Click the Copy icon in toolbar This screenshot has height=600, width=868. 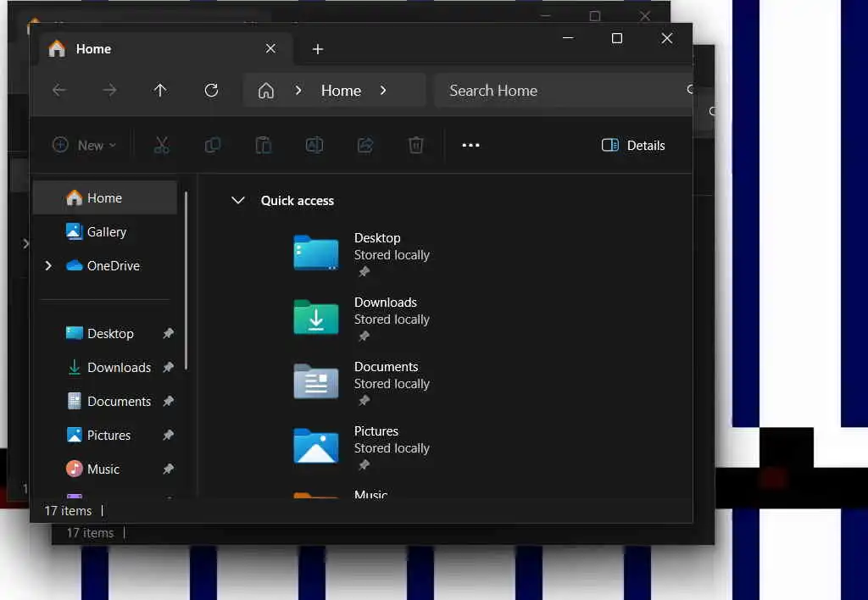[x=213, y=146]
